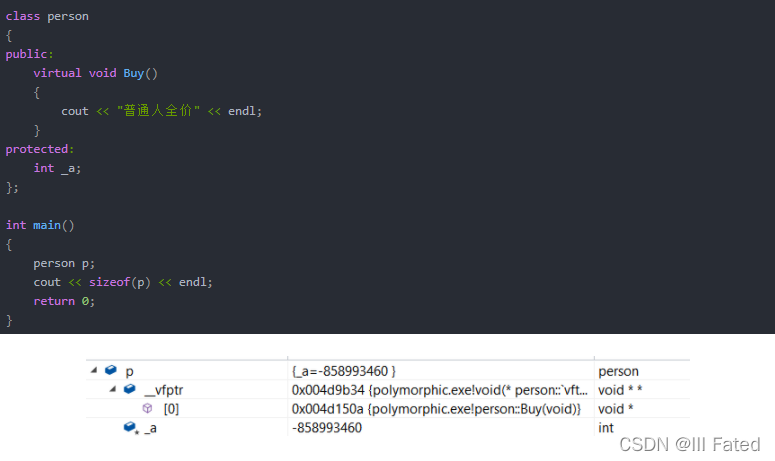
Task: Click the purple cube icon beside [0]
Action: pos(147,408)
